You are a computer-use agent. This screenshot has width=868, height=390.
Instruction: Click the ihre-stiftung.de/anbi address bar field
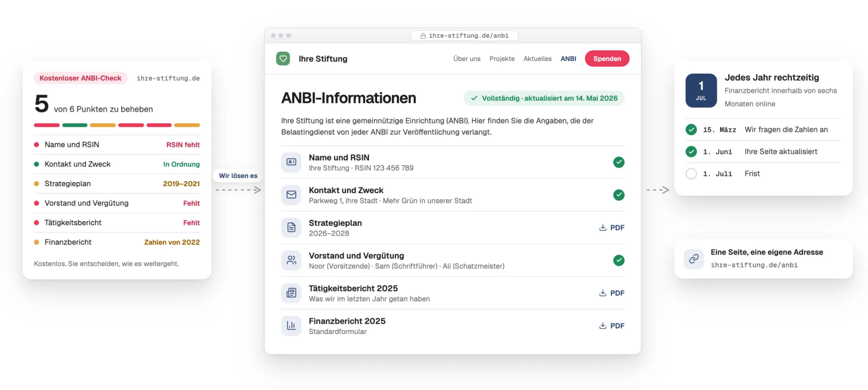(464, 36)
